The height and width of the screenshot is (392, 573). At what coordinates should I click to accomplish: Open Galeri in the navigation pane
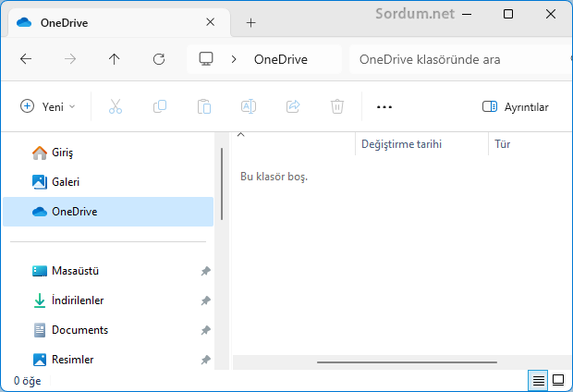point(108,182)
